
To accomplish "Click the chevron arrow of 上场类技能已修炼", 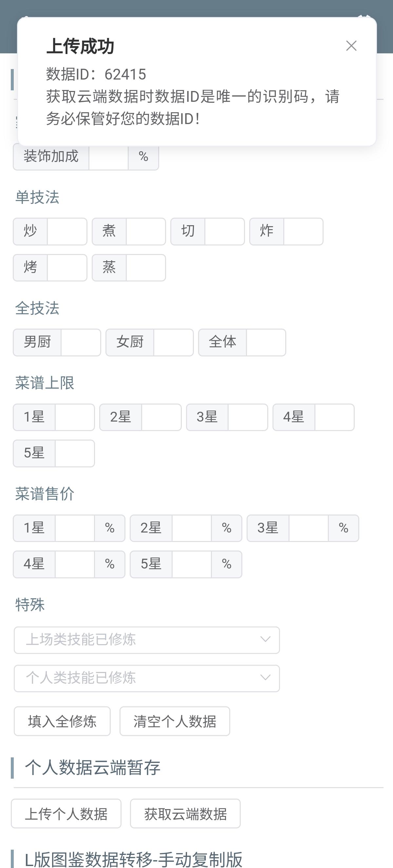I will tap(265, 640).
